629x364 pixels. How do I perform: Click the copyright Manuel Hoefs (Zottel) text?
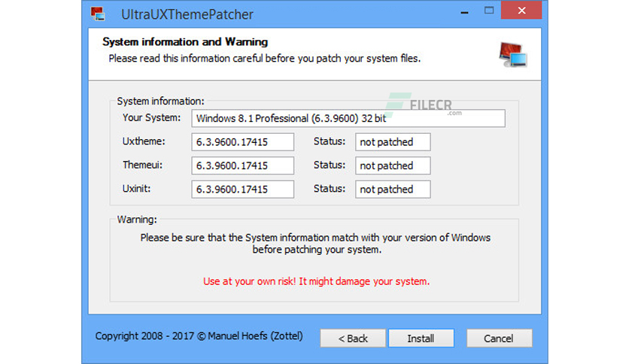(199, 336)
